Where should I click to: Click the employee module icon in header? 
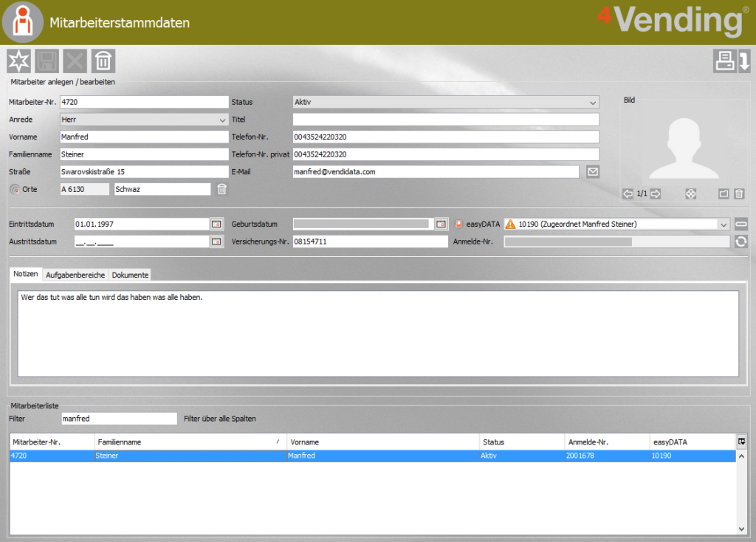click(23, 22)
